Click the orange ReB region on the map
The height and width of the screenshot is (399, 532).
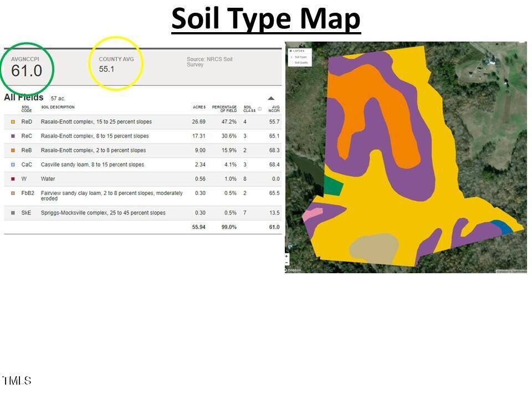click(388, 111)
